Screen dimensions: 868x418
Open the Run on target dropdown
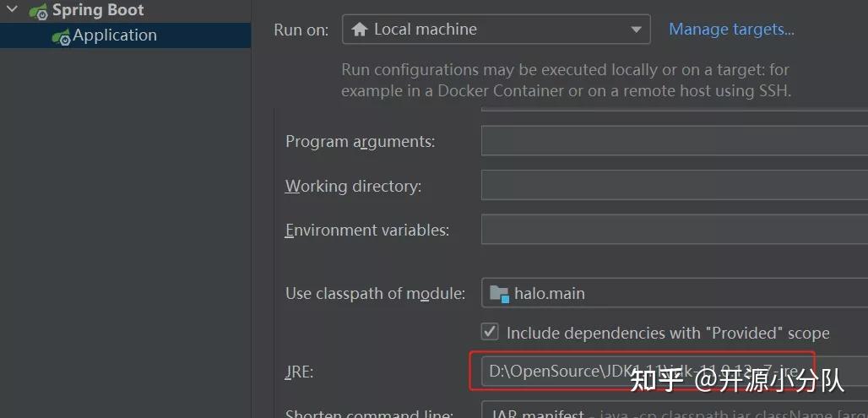pos(496,30)
